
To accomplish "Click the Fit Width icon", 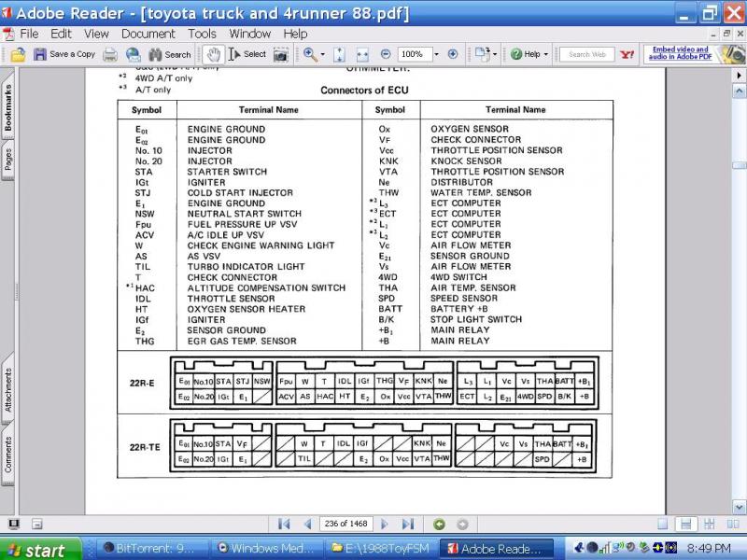I will pyautogui.click(x=362, y=55).
